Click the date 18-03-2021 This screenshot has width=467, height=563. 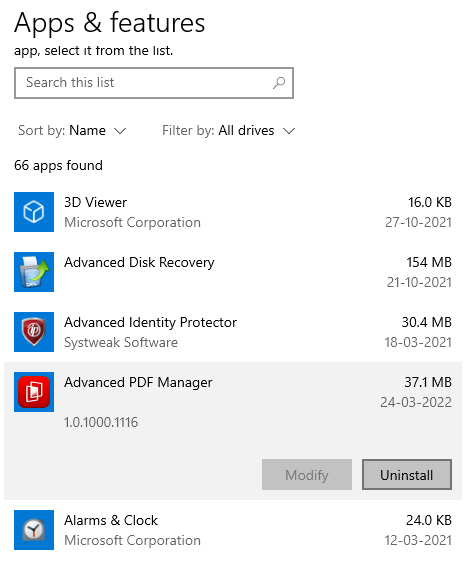pos(418,343)
